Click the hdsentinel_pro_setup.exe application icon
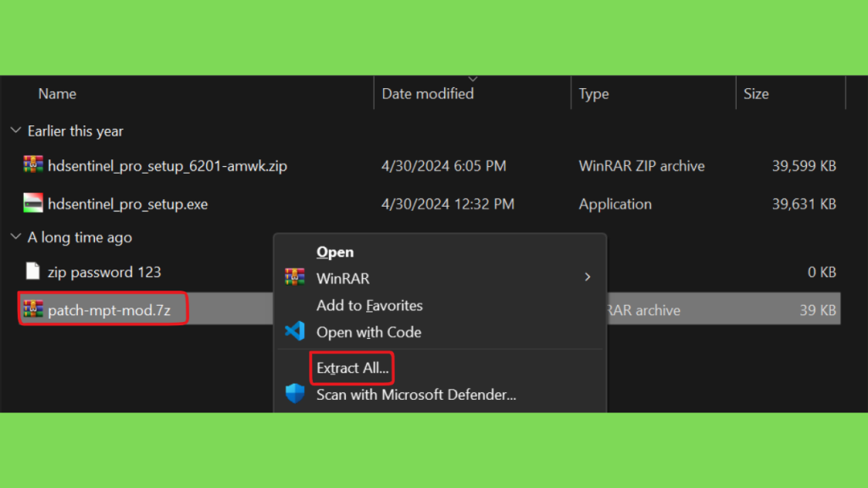 [33, 203]
